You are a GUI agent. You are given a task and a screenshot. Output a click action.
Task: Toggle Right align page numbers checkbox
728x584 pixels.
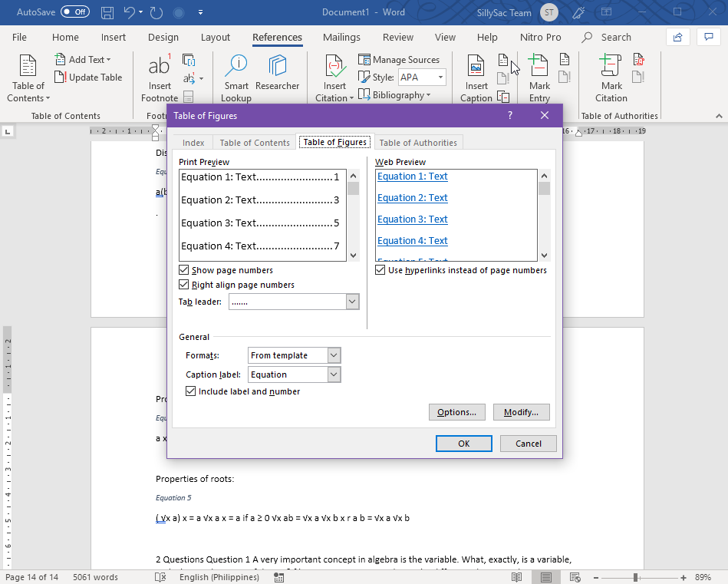pyautogui.click(x=184, y=285)
